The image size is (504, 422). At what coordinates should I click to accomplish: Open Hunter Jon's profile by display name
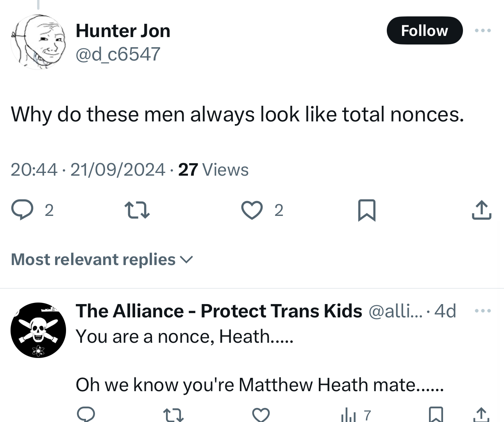point(123,31)
